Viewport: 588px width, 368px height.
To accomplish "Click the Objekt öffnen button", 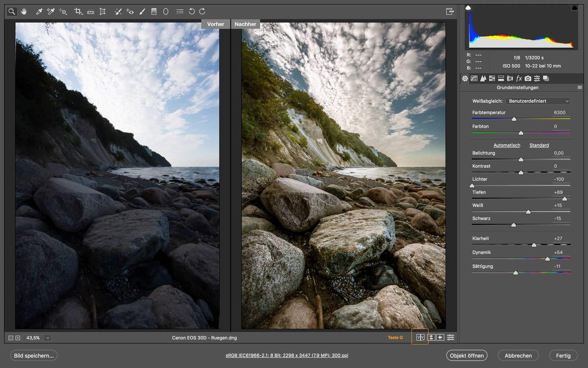I will (467, 355).
